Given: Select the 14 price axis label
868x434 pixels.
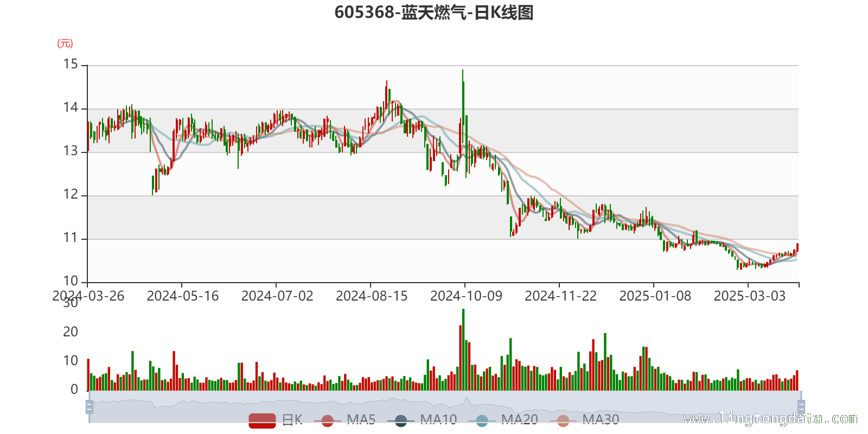Looking at the screenshot, I should [x=71, y=108].
